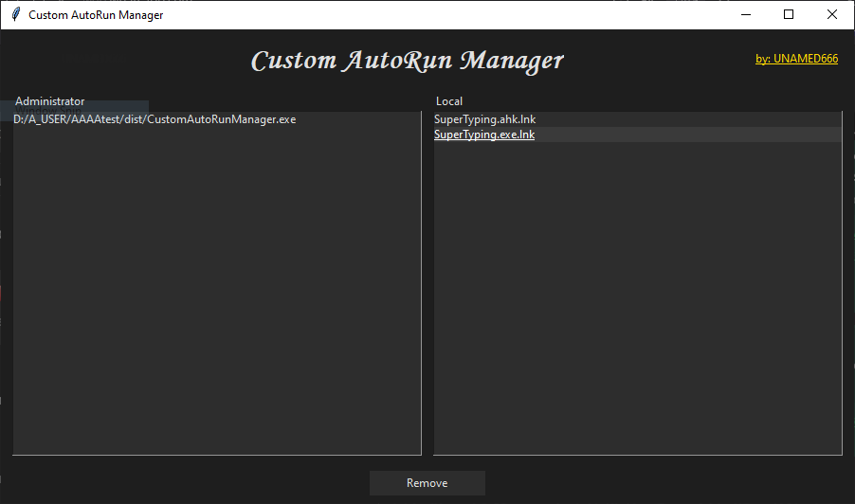Select SuperTyping.exe.lnk in the Local list
855x504 pixels.
(x=484, y=135)
